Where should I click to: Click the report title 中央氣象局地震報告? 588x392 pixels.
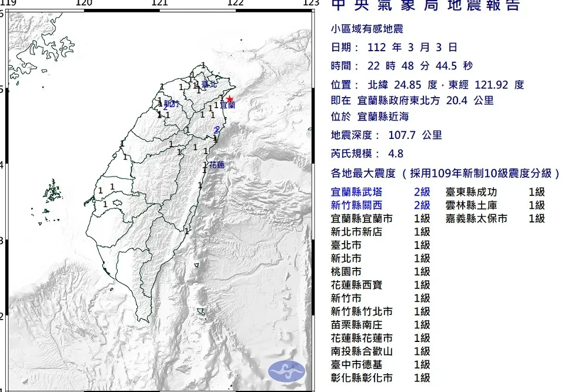point(426,5)
